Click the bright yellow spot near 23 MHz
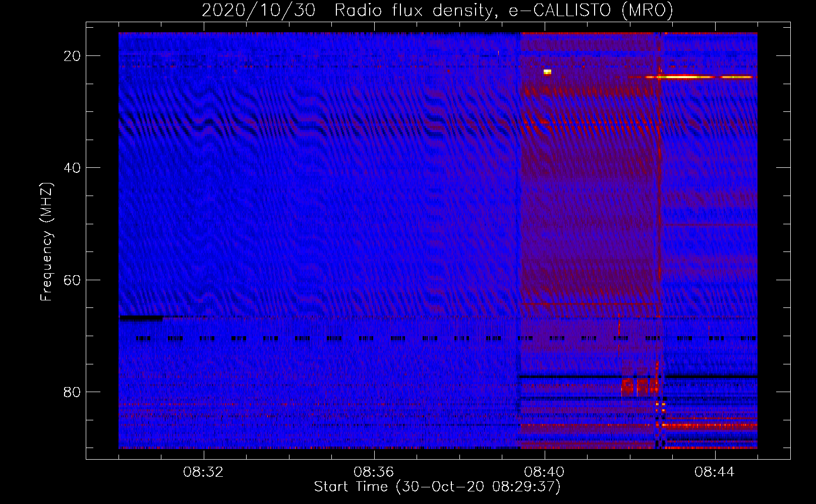The image size is (816, 504). tap(547, 72)
